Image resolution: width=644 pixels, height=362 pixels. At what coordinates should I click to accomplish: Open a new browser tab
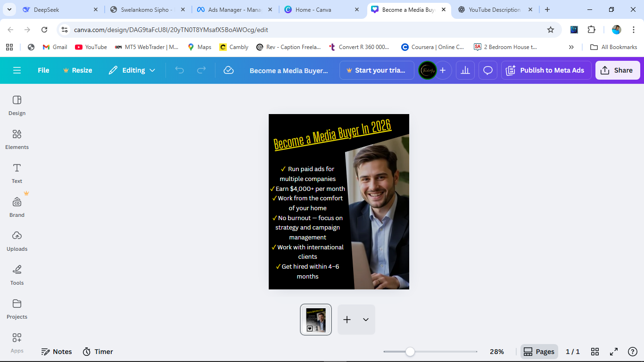pyautogui.click(x=547, y=9)
